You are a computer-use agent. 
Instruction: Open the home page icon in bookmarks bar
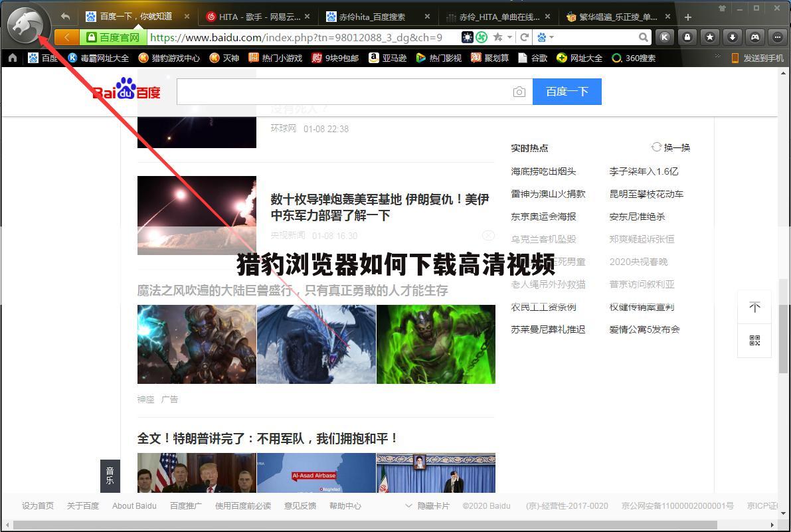click(x=13, y=58)
